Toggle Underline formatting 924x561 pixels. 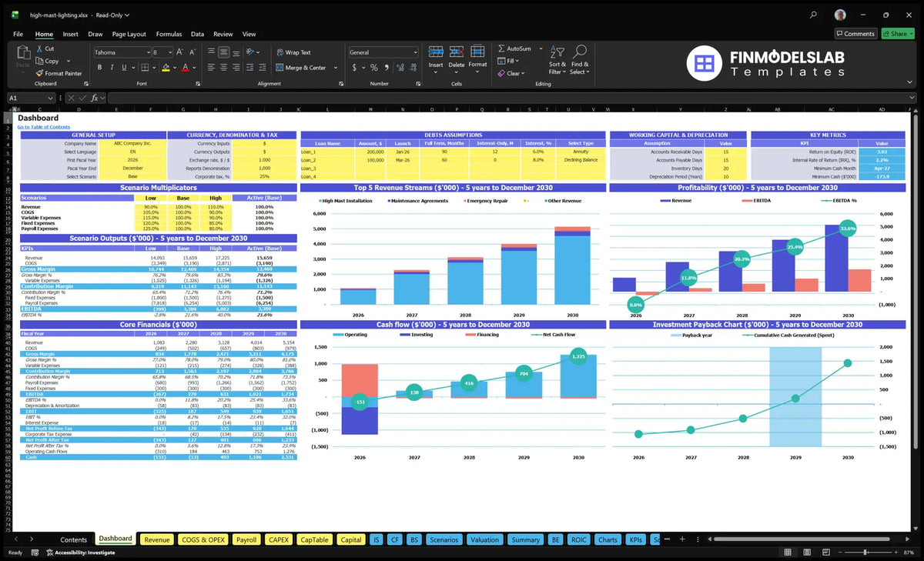click(125, 68)
